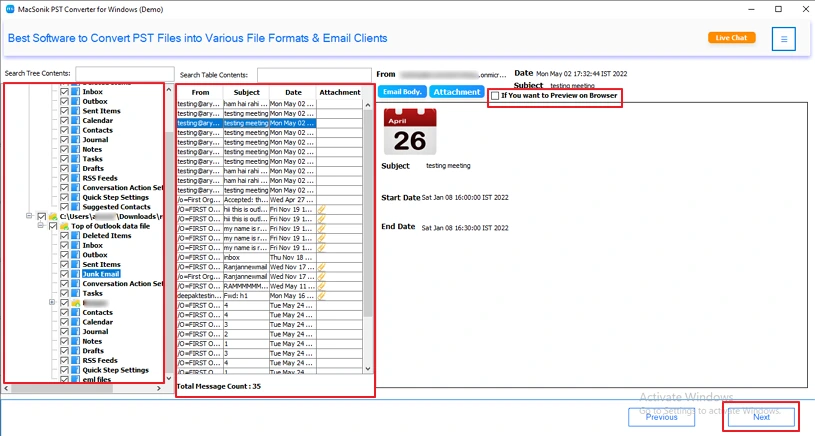815x436 pixels.
Task: Select the 'inbox' Thu Nov 18 message row
Action: (x=270, y=257)
